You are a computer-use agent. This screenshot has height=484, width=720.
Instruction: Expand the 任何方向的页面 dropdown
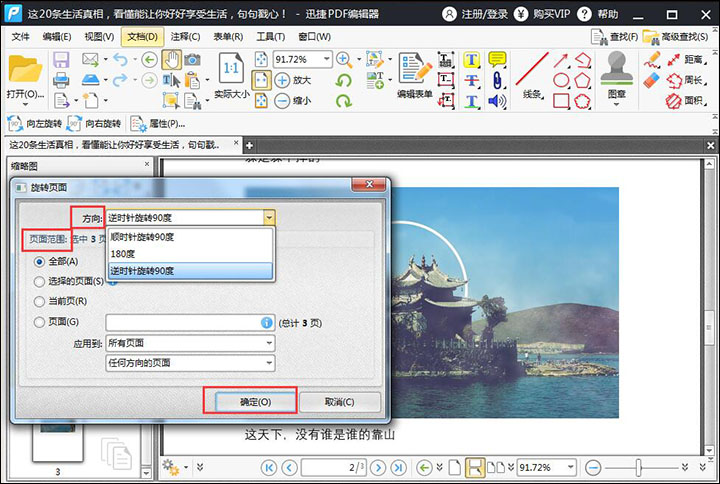(190, 363)
